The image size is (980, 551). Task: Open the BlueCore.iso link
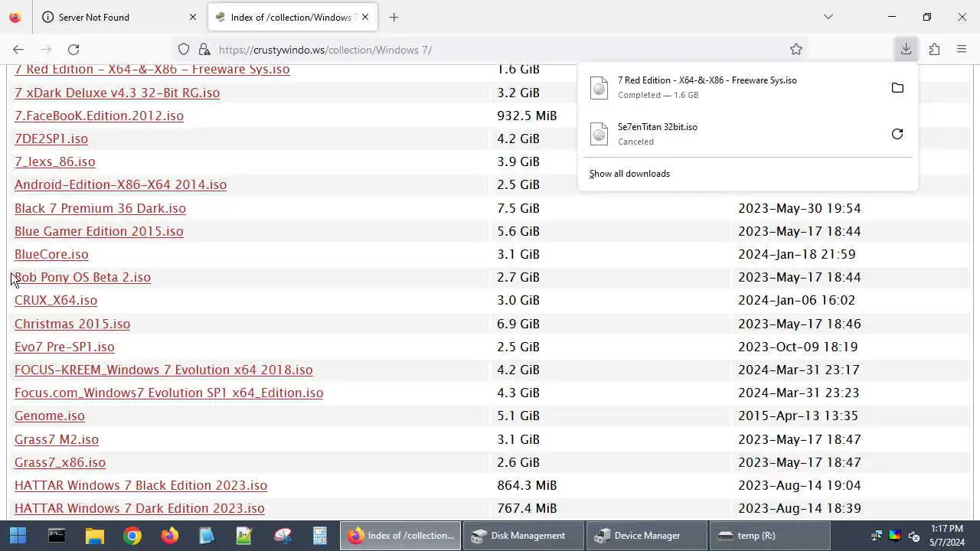point(51,254)
